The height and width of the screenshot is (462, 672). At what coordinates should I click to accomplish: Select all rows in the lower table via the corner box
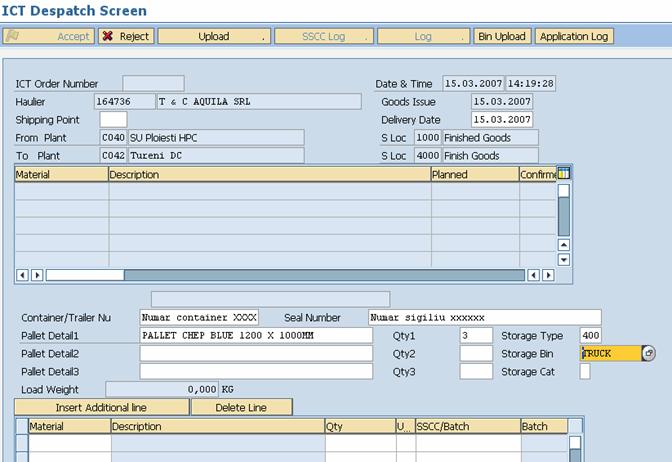click(21, 426)
